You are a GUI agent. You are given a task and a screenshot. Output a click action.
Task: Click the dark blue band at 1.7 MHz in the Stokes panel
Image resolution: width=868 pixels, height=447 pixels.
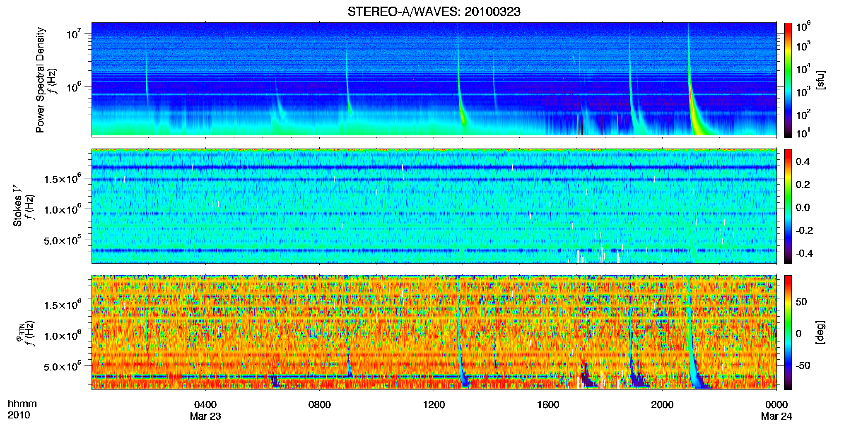(x=434, y=167)
